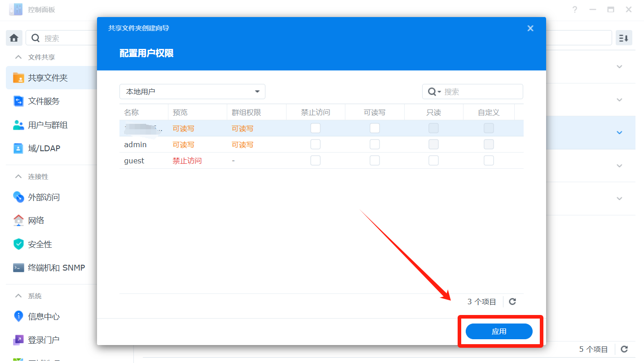Click the sort order icon at top right

point(624,38)
